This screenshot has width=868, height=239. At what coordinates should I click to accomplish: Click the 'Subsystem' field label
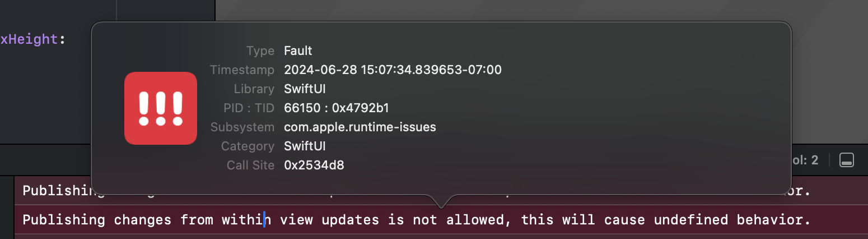click(242, 127)
